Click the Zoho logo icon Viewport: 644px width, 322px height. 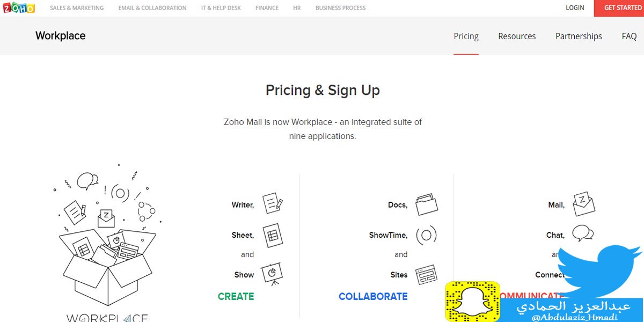coord(19,8)
